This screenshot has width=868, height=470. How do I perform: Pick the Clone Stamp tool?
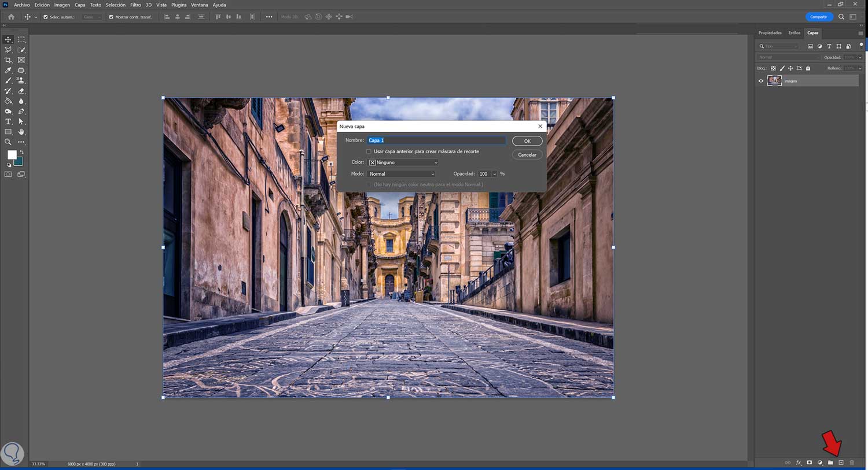point(21,80)
